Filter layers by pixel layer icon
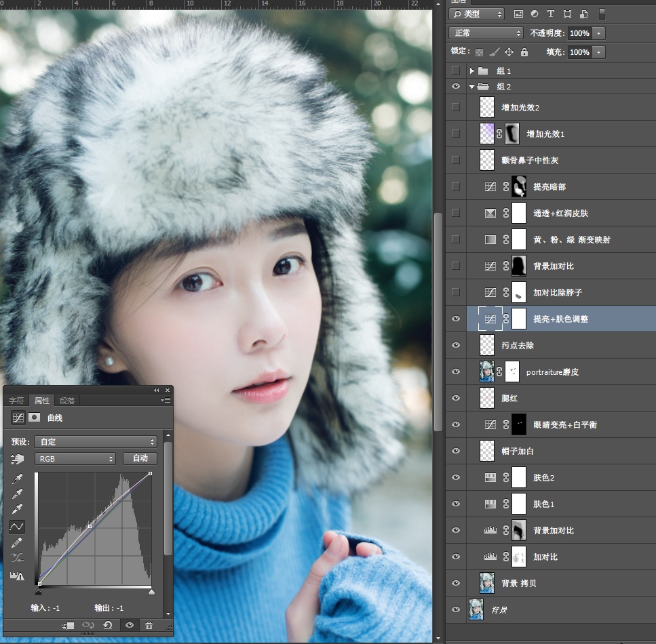The width and height of the screenshot is (656, 644). click(x=518, y=14)
